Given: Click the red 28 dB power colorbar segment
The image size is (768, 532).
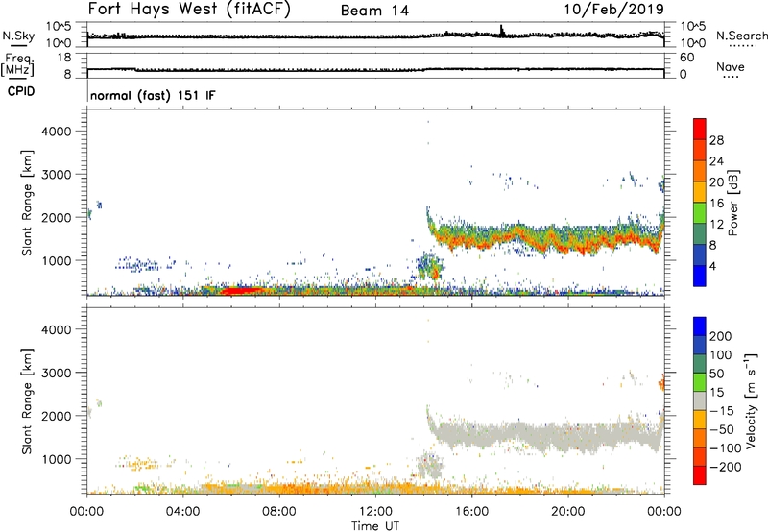Looking at the screenshot, I should 700,129.
